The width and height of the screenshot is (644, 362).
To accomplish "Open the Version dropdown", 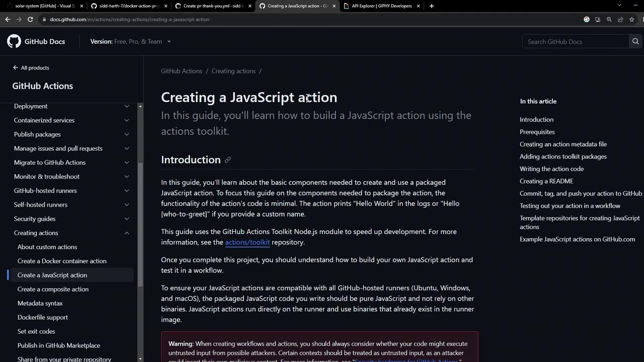I will 130,41.
